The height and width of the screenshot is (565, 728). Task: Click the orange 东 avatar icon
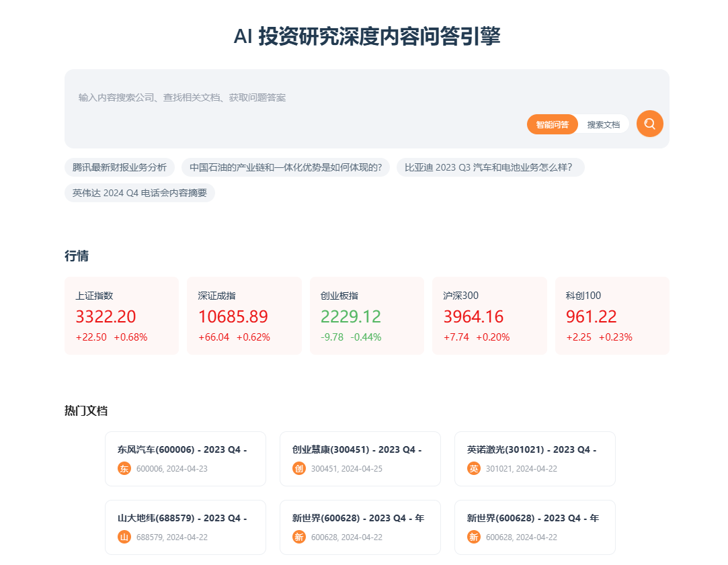[124, 468]
